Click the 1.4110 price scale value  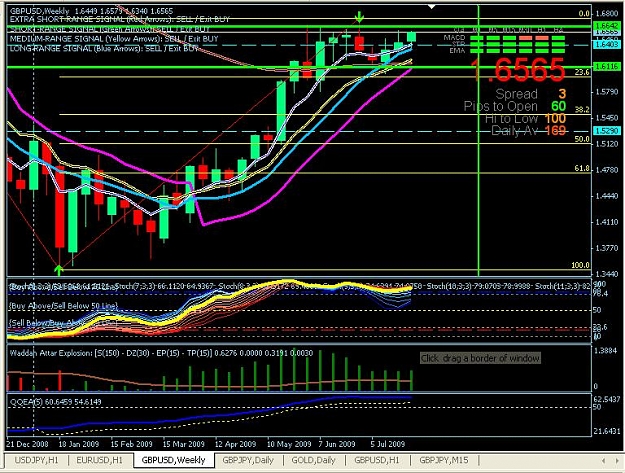tap(607, 222)
